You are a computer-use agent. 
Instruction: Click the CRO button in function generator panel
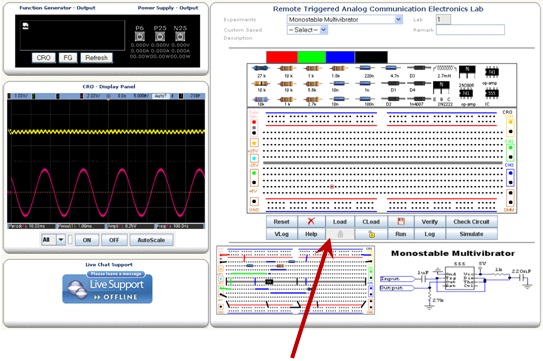(x=43, y=58)
